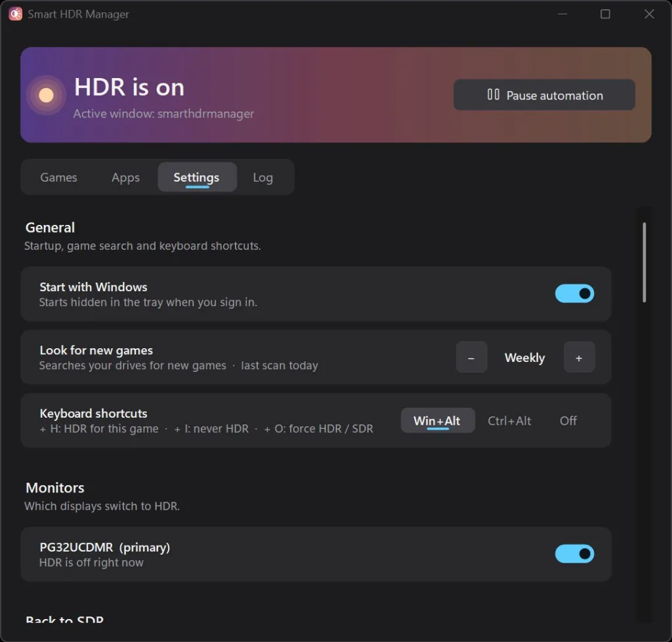672x642 pixels.
Task: View the Log tab
Action: coord(262,177)
